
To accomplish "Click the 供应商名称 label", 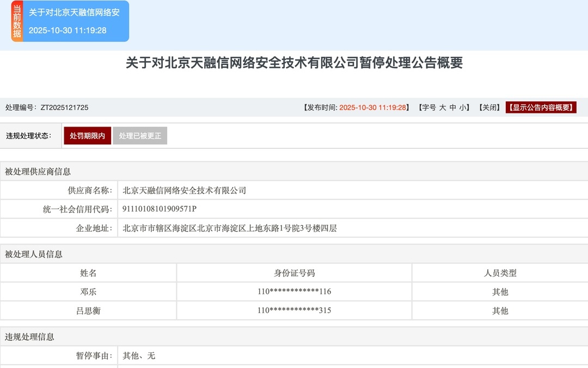I will (x=90, y=190).
